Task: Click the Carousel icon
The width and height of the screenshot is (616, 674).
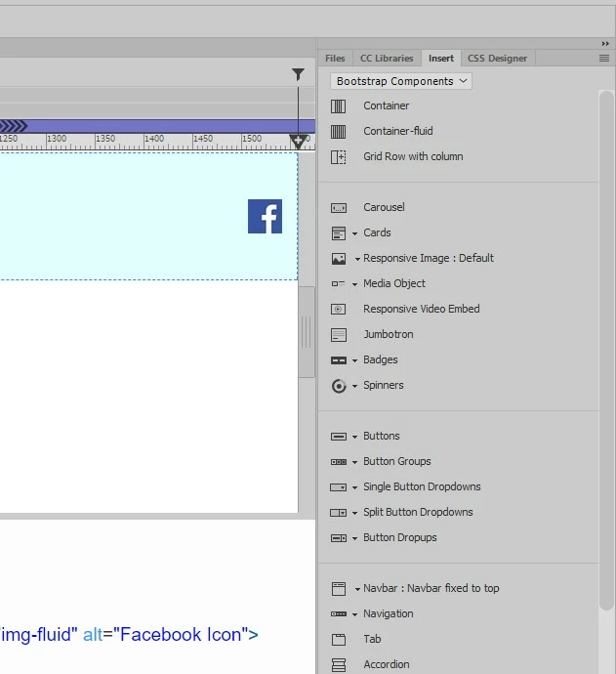Action: click(338, 208)
